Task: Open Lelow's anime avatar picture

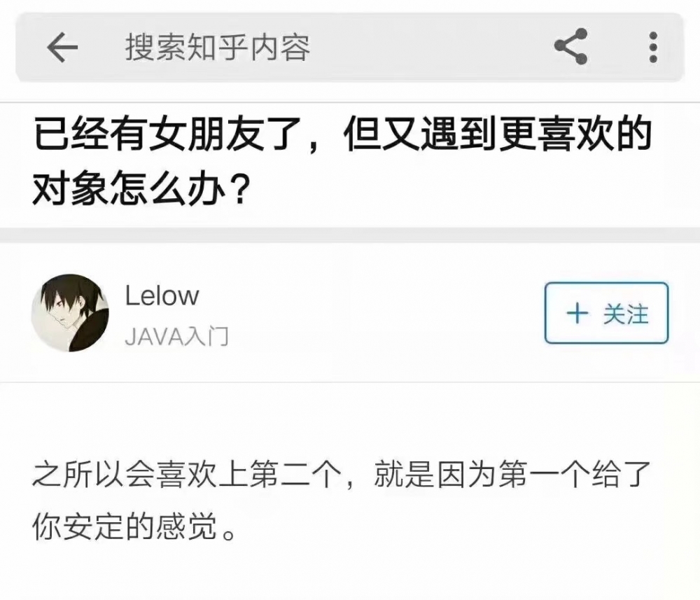Action: click(x=70, y=313)
